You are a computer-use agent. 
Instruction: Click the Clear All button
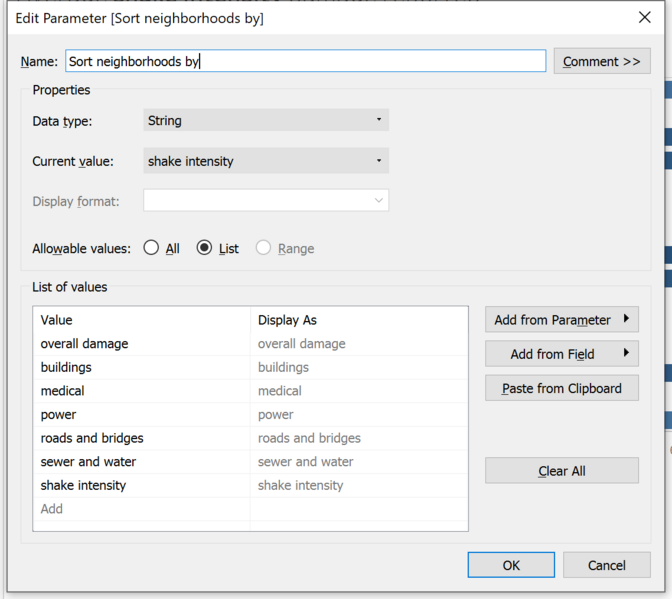(x=562, y=470)
